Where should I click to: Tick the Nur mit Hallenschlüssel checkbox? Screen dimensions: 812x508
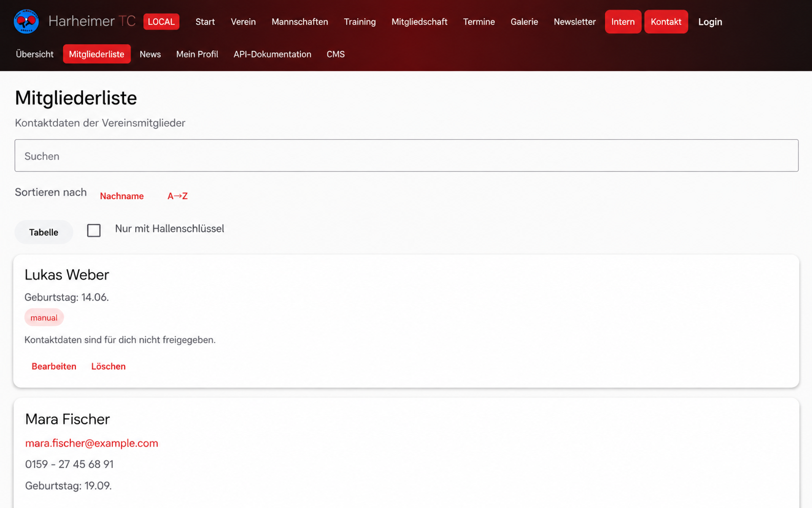coord(94,230)
